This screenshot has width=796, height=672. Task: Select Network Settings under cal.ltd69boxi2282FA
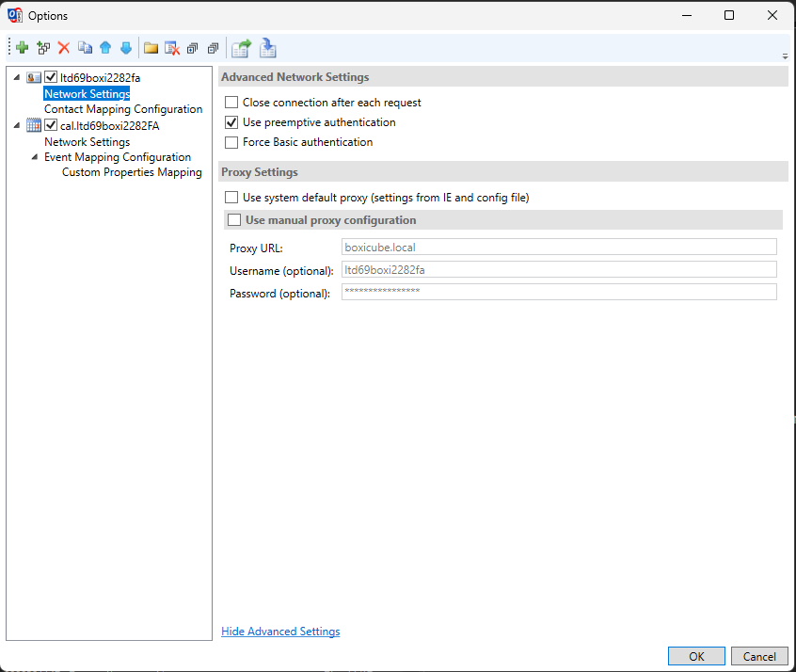point(87,142)
